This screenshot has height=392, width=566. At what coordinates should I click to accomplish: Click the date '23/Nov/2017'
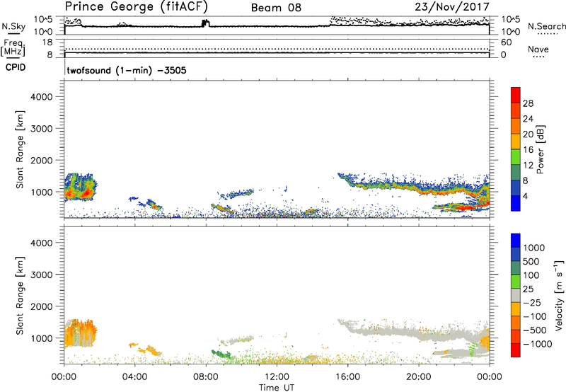click(452, 7)
